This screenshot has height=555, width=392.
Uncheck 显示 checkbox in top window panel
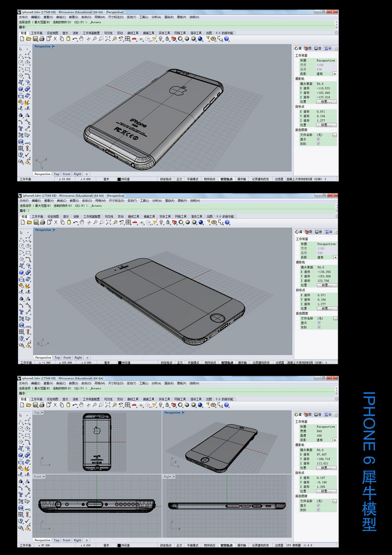[x=319, y=139]
